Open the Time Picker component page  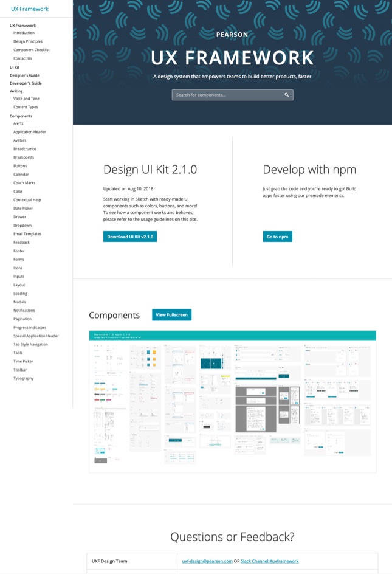pyautogui.click(x=23, y=361)
